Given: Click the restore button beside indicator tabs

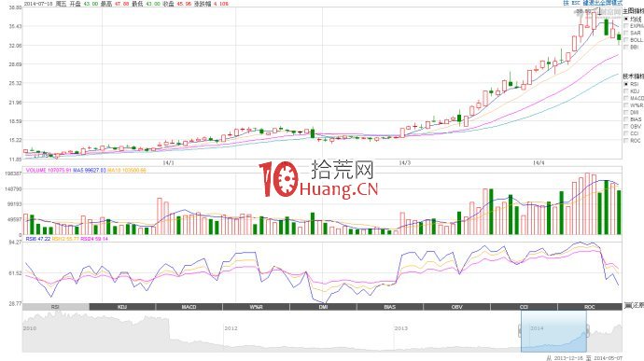Looking at the screenshot, I should point(634,307).
